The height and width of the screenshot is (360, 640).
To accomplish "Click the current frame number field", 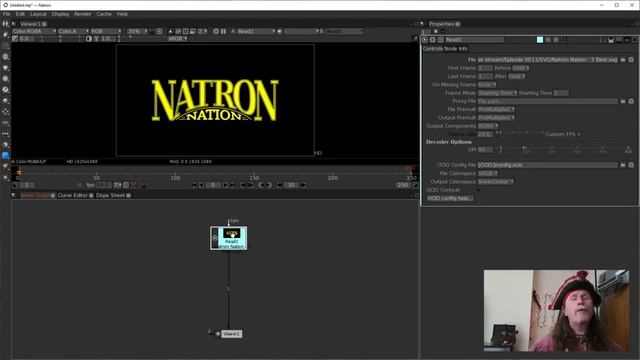I will pyautogui.click(x=213, y=185).
